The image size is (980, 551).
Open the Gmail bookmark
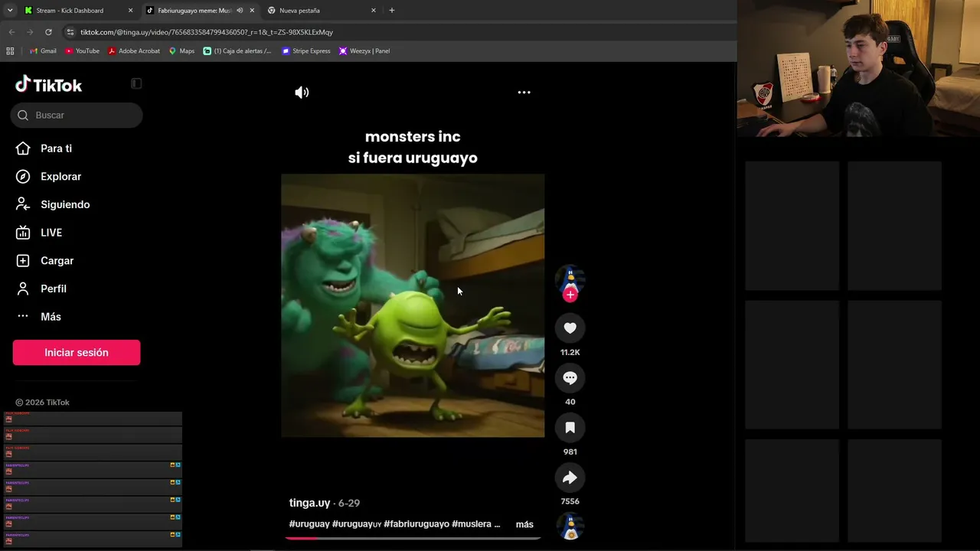43,51
